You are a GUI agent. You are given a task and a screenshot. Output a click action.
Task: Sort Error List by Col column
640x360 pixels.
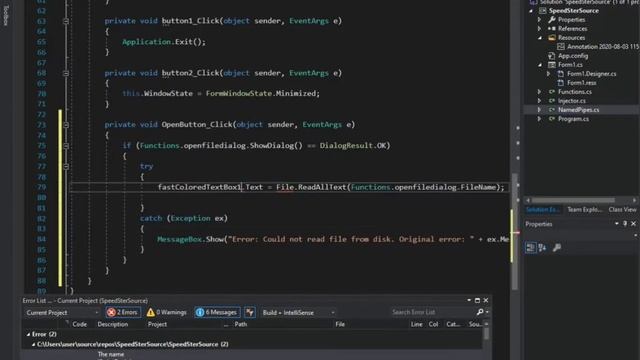pos(433,324)
